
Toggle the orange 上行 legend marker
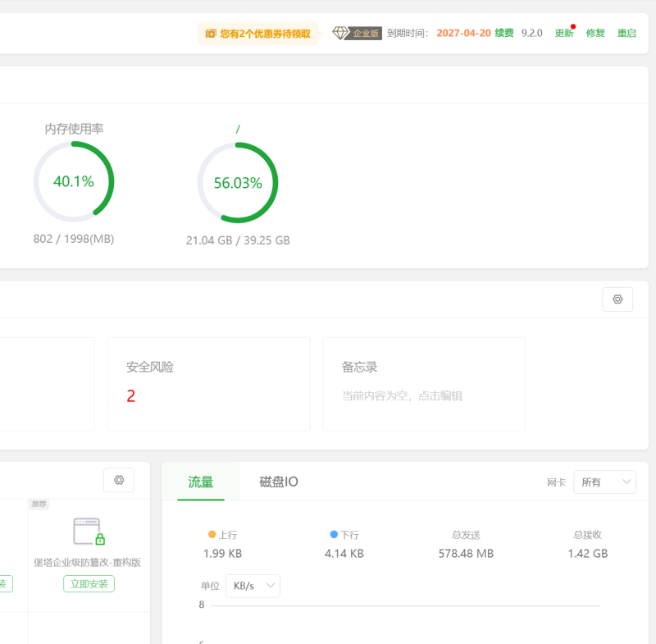[212, 534]
